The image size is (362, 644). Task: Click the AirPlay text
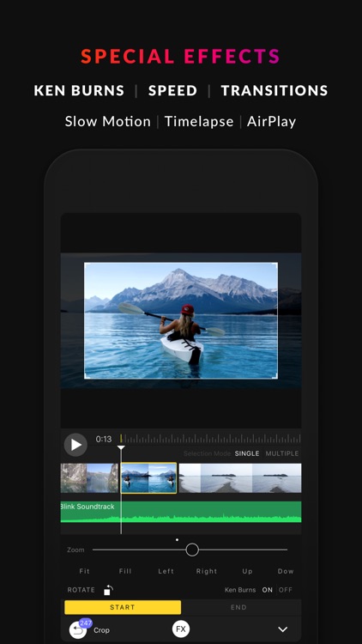tap(271, 122)
